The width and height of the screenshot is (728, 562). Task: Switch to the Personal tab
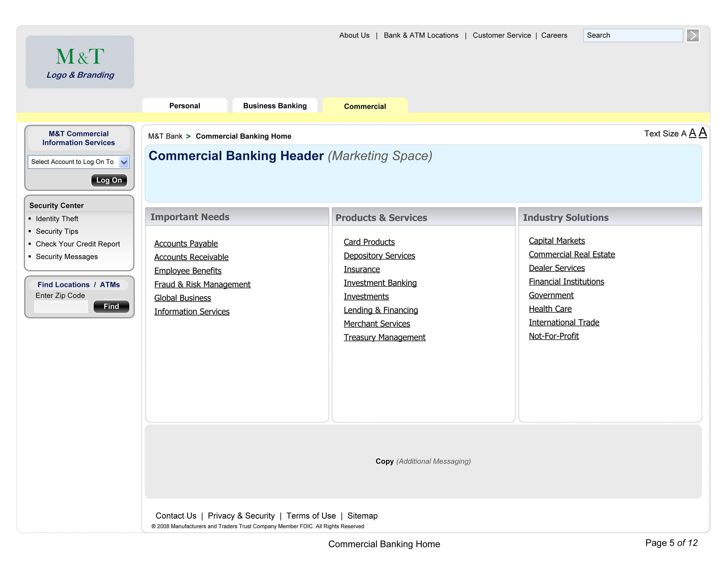point(185,106)
